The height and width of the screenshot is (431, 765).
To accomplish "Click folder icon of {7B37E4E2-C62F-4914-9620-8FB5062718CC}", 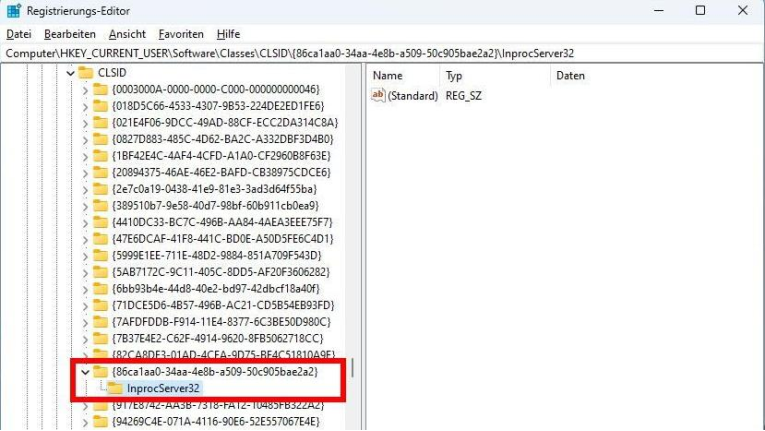I will pyautogui.click(x=100, y=338).
